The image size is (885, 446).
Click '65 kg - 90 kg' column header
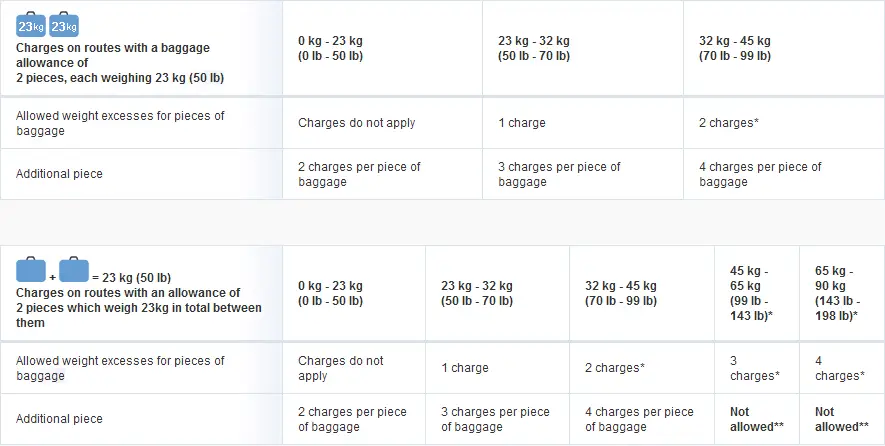click(x=838, y=294)
